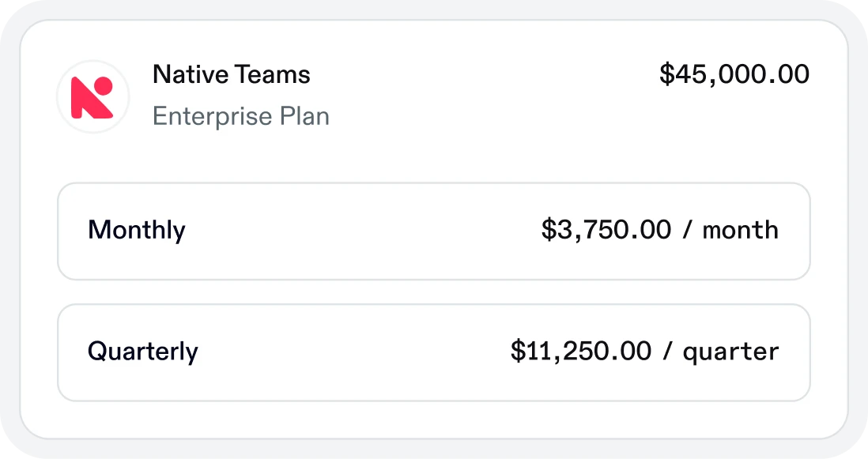Click the $45,000.00 total amount
This screenshot has height=459, width=868.
(x=734, y=74)
